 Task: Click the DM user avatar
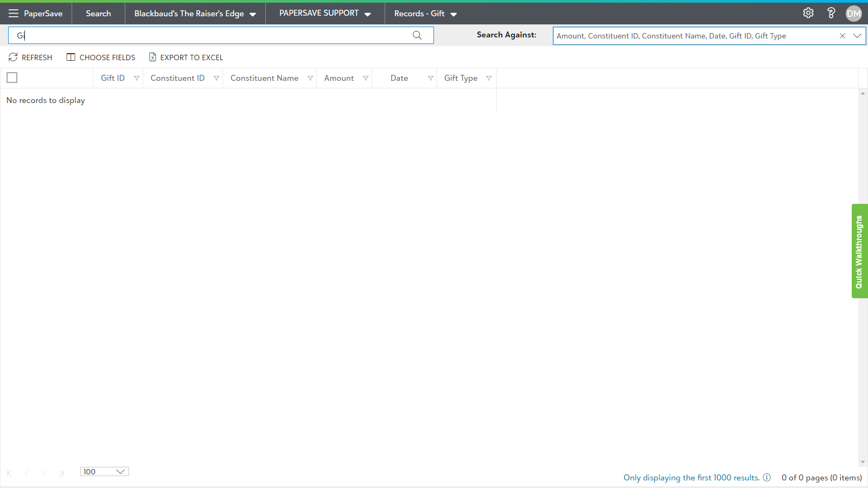click(853, 14)
